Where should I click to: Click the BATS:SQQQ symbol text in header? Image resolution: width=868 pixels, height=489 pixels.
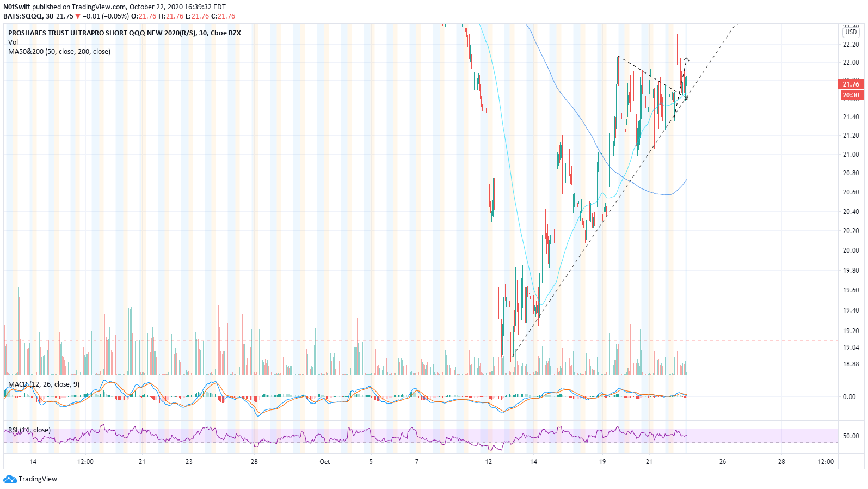coord(23,16)
